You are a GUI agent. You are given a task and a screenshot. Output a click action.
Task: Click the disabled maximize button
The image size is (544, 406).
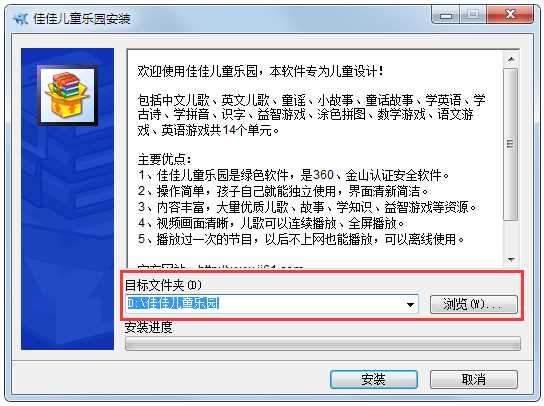tap(473, 15)
